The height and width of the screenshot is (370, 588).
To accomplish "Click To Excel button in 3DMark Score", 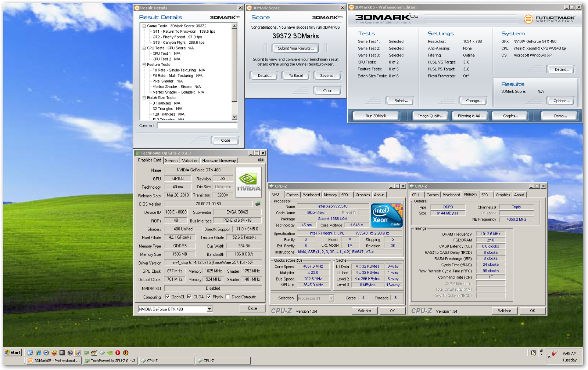I will (x=296, y=76).
